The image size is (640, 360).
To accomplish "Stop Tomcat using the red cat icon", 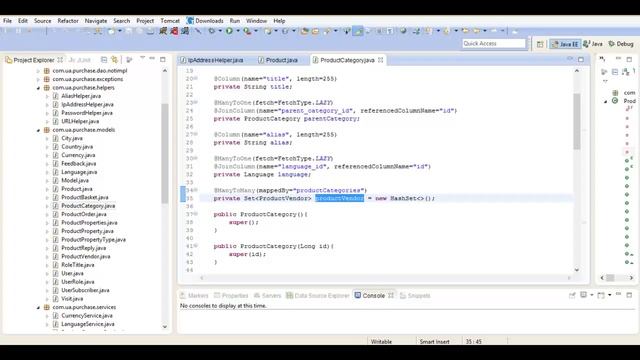I will pyautogui.click(x=174, y=31).
